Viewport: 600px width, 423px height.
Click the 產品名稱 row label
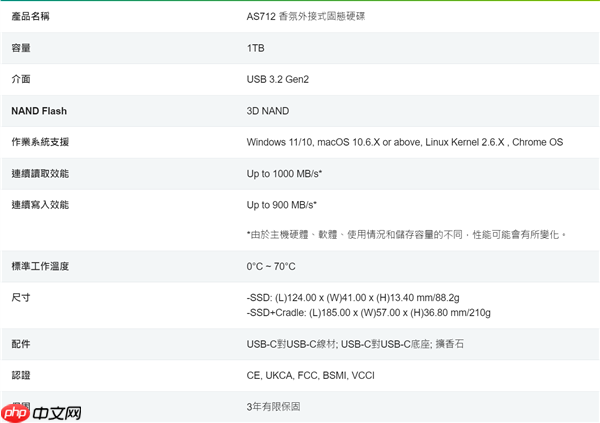tap(31, 17)
